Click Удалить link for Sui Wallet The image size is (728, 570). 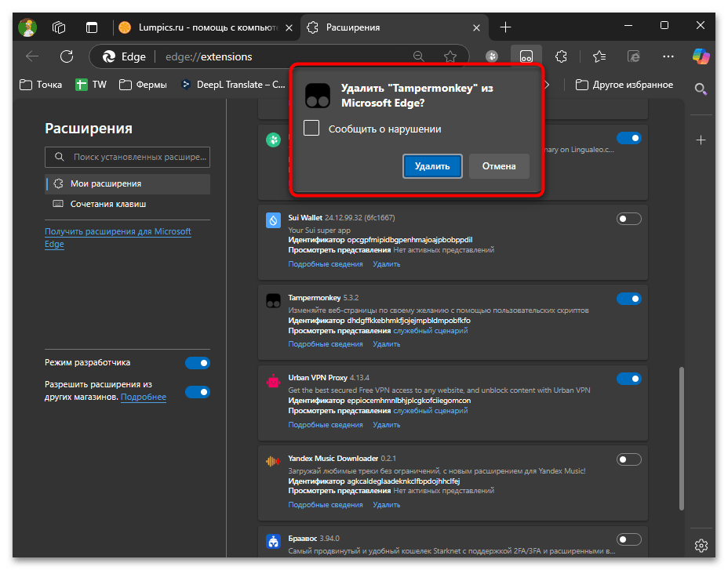pos(386,264)
